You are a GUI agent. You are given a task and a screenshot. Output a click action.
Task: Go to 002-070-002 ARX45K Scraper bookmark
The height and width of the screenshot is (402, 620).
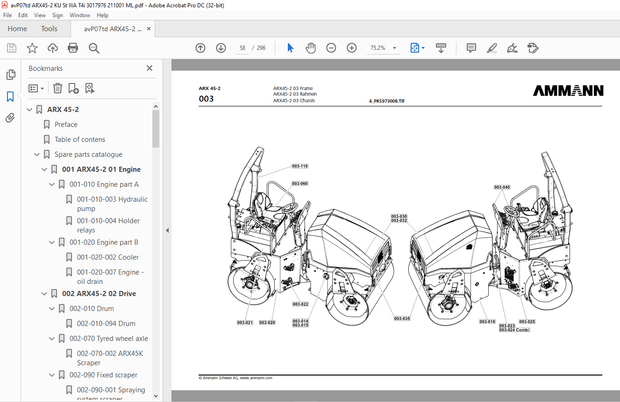(x=110, y=358)
